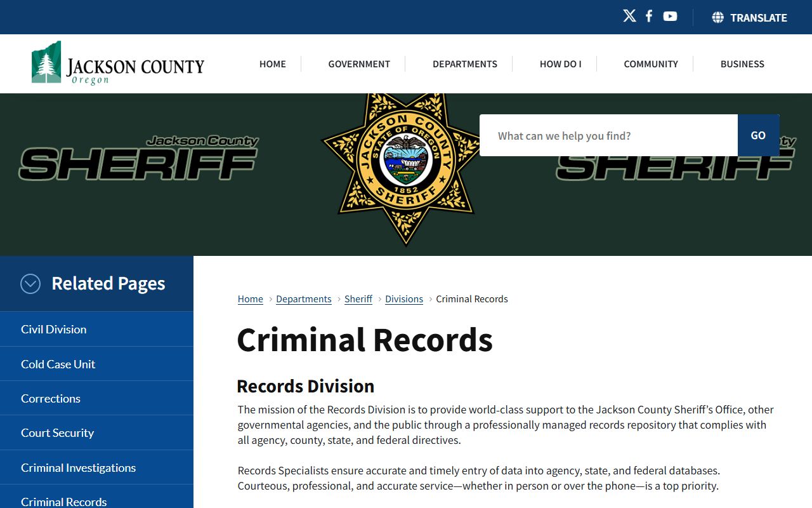Open Criminal Investigations in the sidebar
Image resolution: width=812 pixels, height=508 pixels.
(96, 467)
